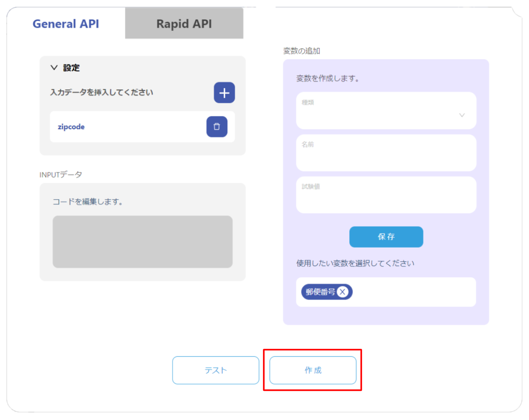Click the gray code editor area
Viewport: 529px width, 420px height.
(x=142, y=242)
